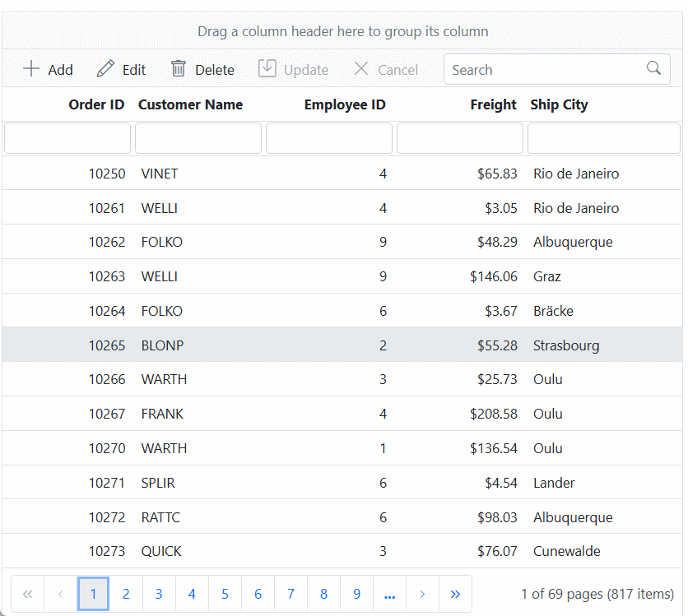Image resolution: width=688 pixels, height=616 pixels.
Task: Click the Update icon on the toolbar
Action: [267, 69]
